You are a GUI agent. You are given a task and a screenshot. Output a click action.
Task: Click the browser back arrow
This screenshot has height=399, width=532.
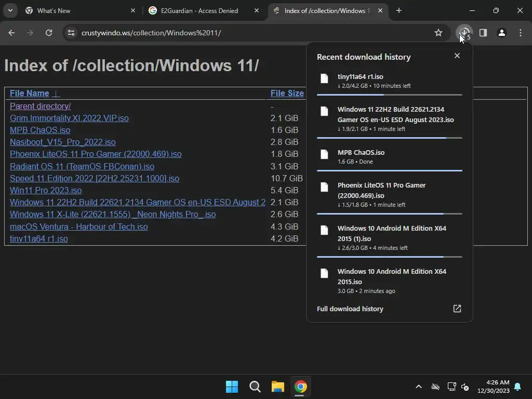(11, 33)
